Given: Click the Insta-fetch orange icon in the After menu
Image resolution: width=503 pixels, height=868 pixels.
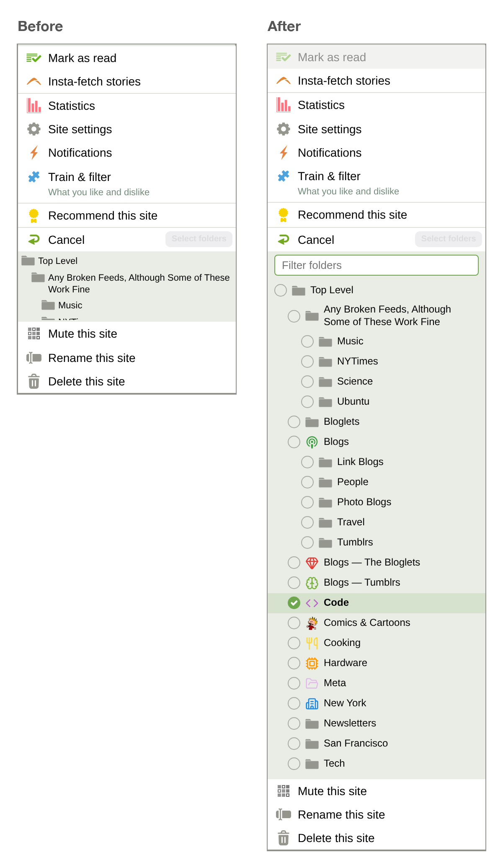Looking at the screenshot, I should click(284, 80).
